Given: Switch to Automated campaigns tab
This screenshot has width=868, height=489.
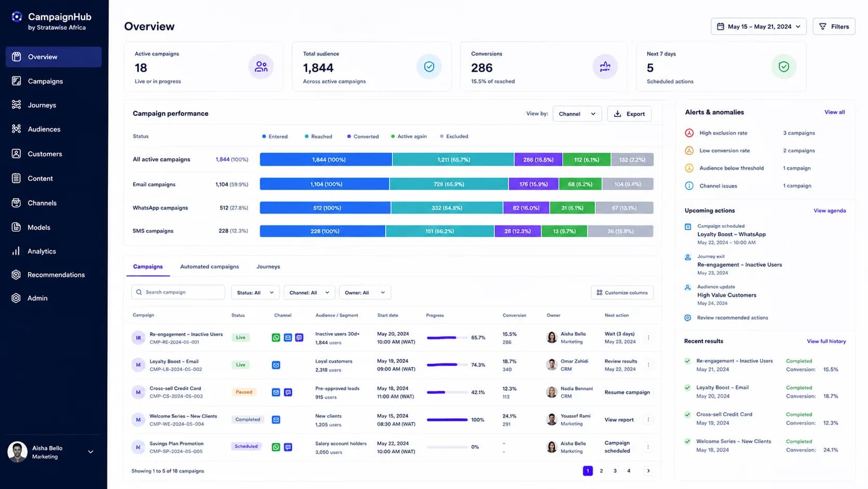Looking at the screenshot, I should coord(210,267).
